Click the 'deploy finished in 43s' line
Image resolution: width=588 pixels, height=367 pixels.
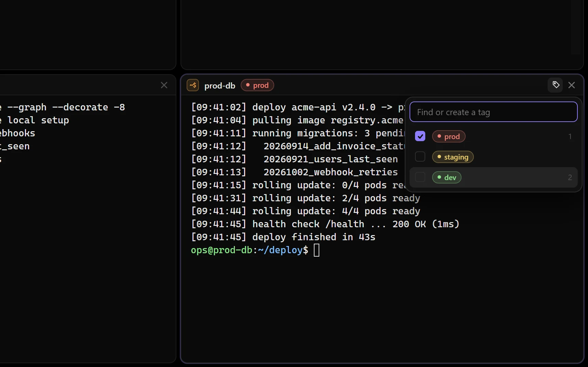[283, 237]
